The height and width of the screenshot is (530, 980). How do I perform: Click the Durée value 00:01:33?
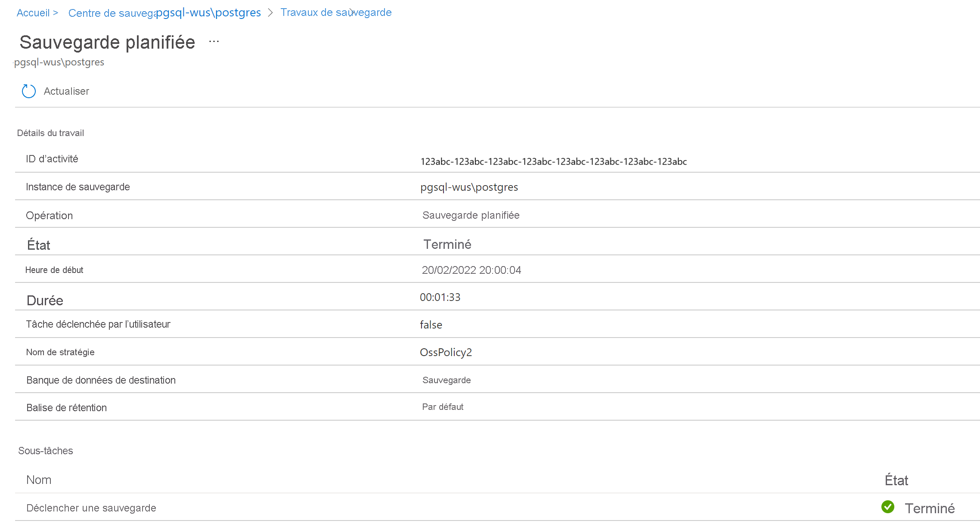pos(440,298)
